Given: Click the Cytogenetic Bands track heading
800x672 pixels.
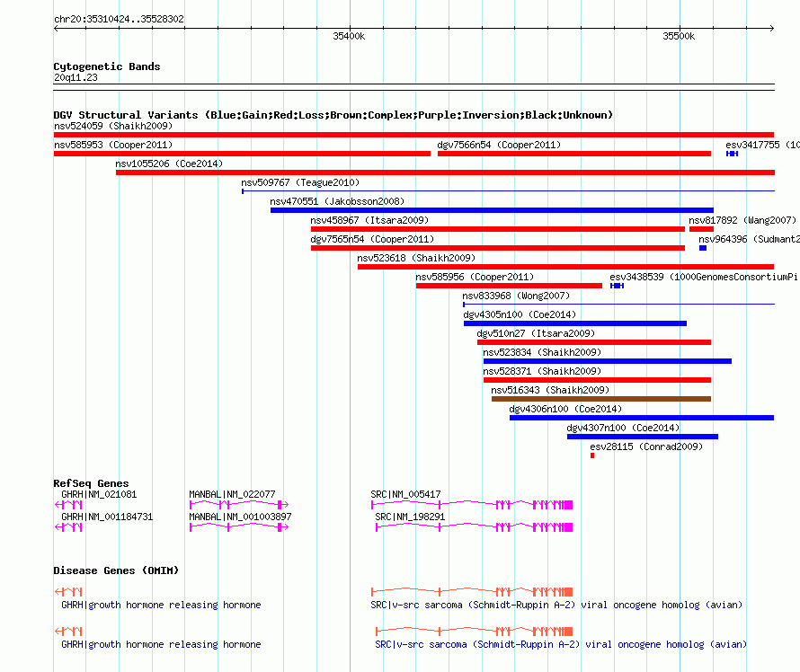Looking at the screenshot, I should coord(107,66).
